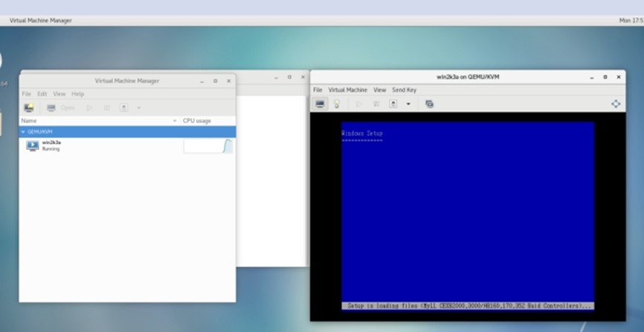
Task: Maximize the win2k3a console window
Action: (605, 77)
